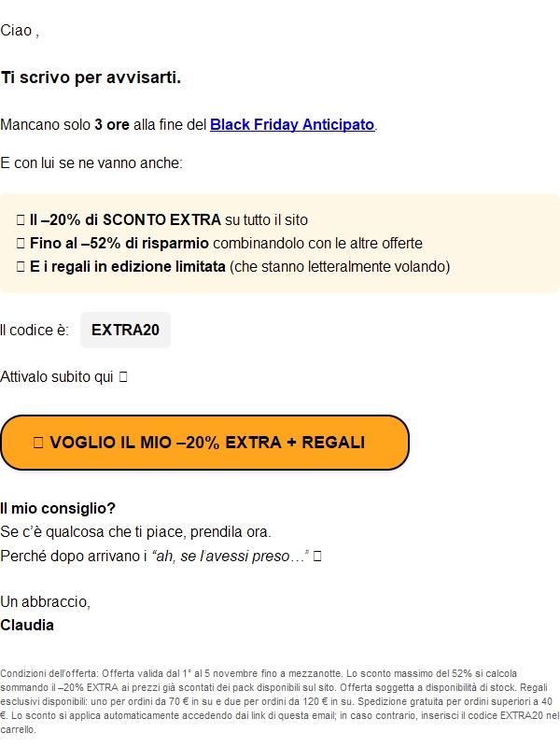Click the pointing emoji after Attivalo subito qui
Screen dimensions: 560x747
click(122, 377)
